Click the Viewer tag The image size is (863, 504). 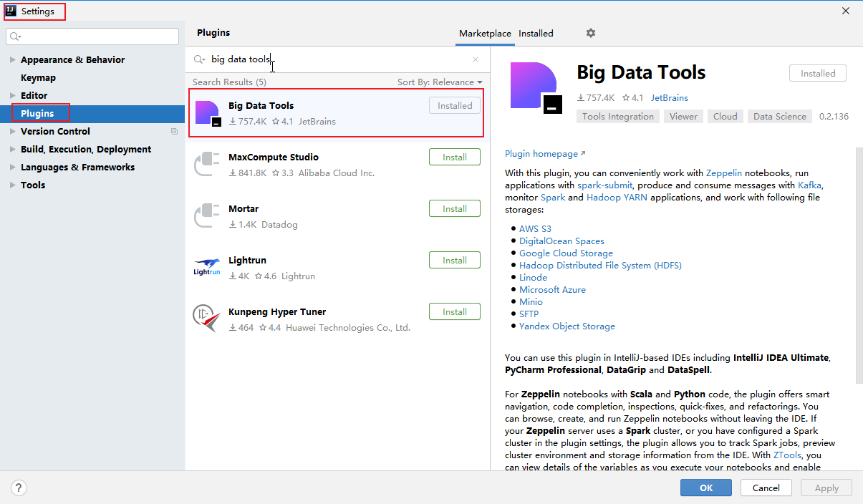683,117
